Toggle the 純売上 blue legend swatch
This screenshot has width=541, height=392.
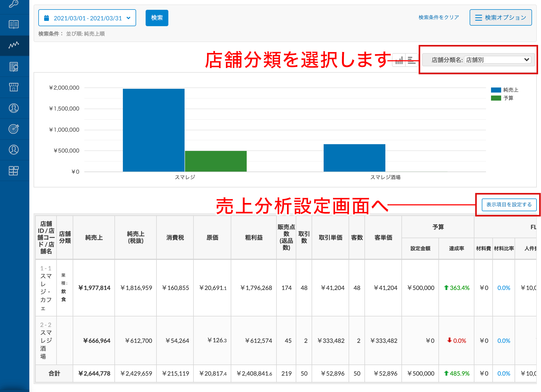coord(496,90)
